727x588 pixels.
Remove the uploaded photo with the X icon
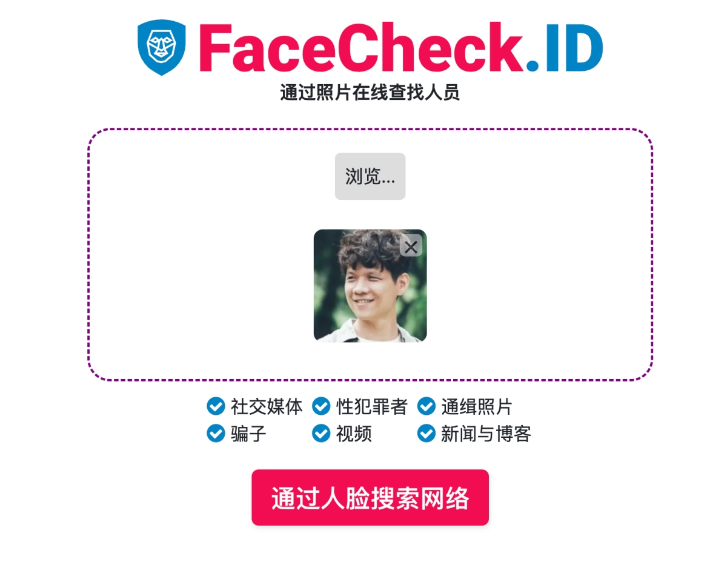[x=411, y=246]
